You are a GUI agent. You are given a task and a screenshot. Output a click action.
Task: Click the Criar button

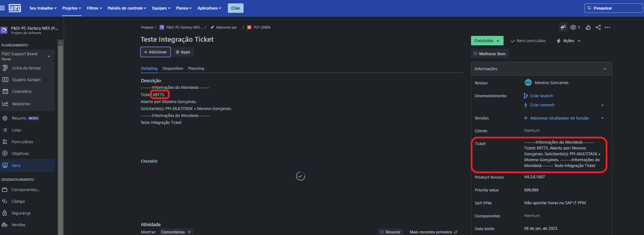(236, 8)
